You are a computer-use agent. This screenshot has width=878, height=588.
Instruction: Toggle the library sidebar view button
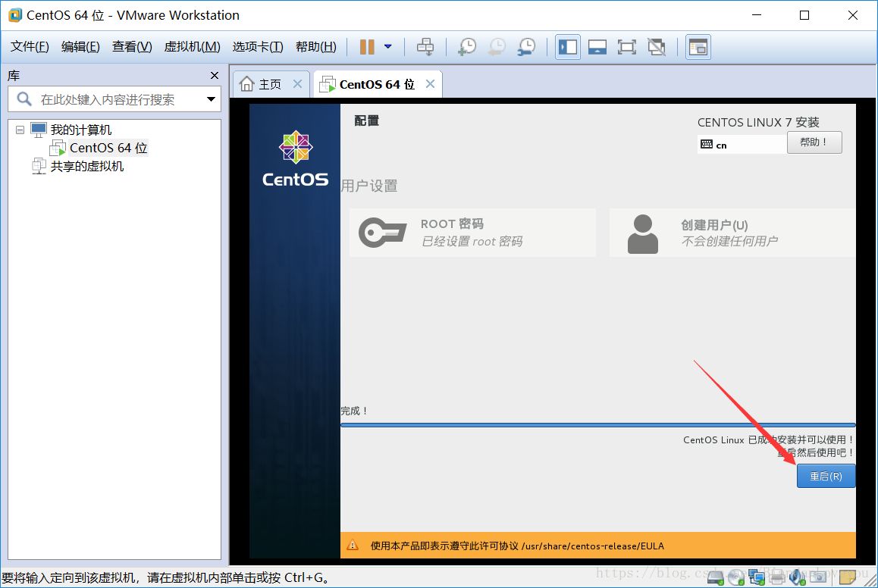567,47
